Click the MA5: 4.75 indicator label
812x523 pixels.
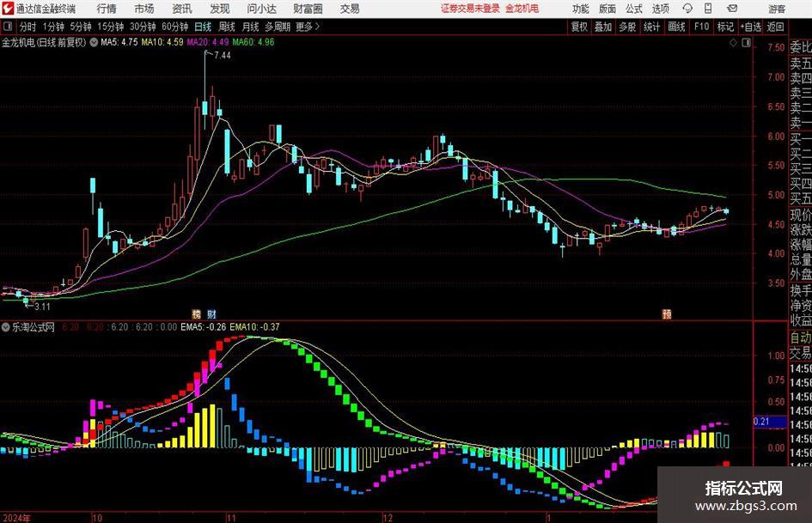click(x=119, y=42)
